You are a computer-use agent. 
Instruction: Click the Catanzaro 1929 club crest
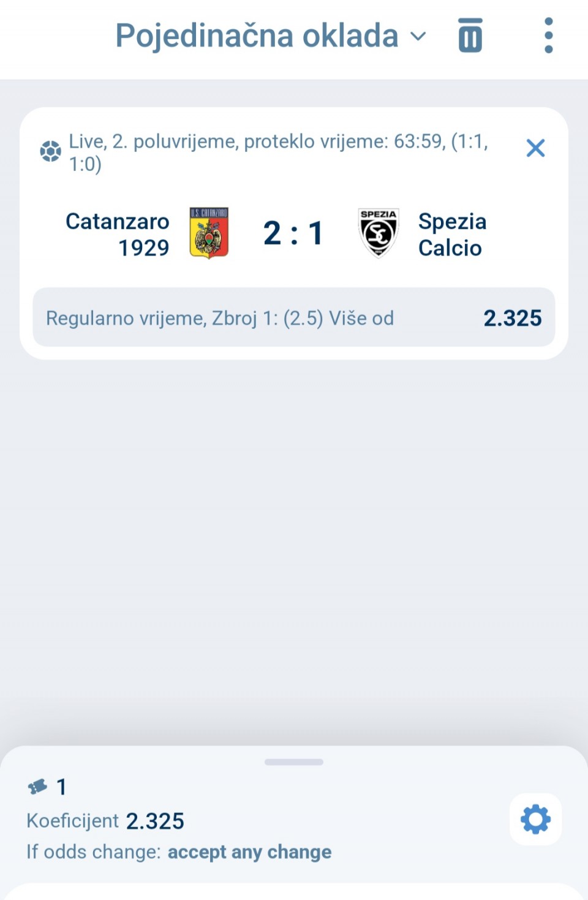click(x=209, y=233)
